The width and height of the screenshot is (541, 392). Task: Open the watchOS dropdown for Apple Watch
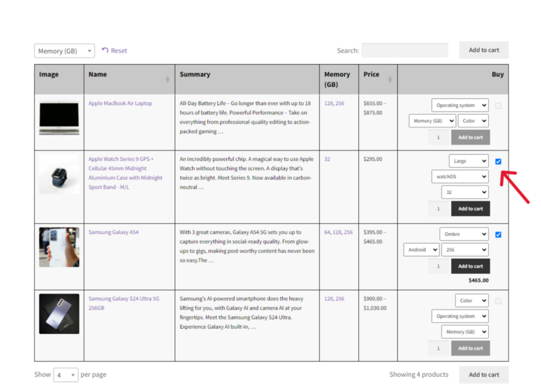460,176
